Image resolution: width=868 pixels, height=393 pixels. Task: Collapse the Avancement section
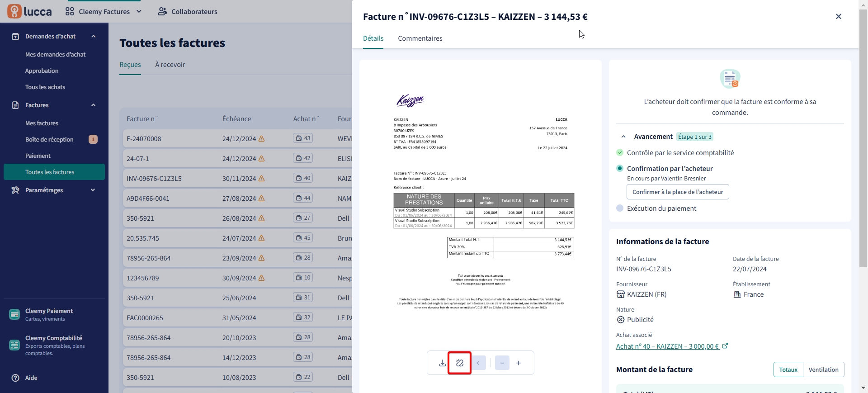(x=623, y=137)
